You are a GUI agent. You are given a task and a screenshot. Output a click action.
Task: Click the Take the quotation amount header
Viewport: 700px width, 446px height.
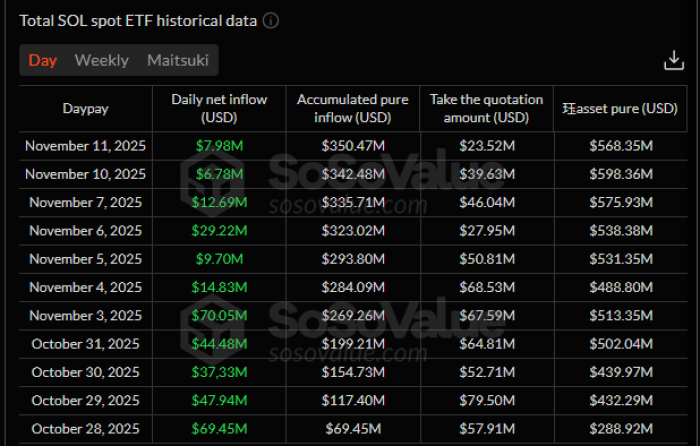[487, 108]
